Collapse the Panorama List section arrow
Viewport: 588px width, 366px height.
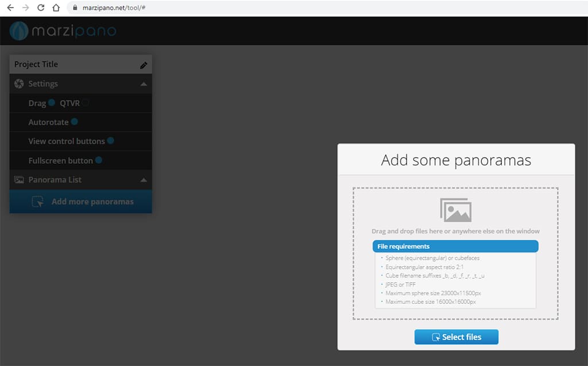pos(144,180)
